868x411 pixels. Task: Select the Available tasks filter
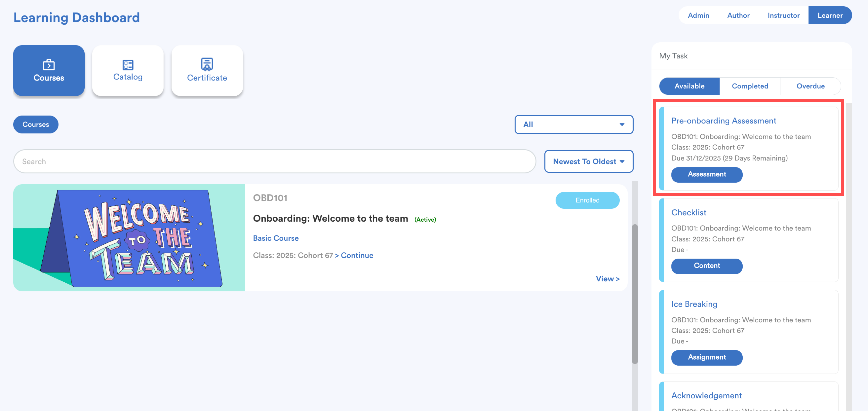689,86
